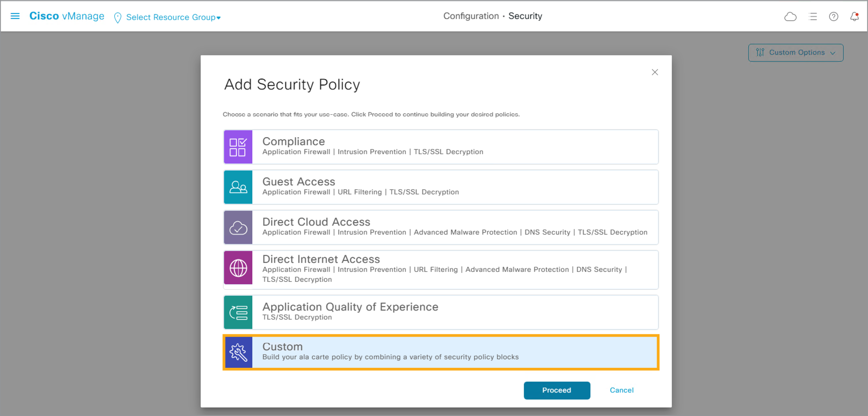Screen dimensions: 868x416
Task: Pick the Direct Cloud Access title
Action: 316,222
